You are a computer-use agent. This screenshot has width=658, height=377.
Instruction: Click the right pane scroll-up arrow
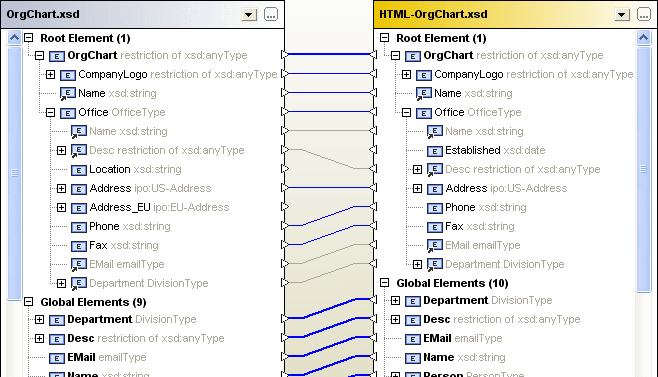[643, 38]
